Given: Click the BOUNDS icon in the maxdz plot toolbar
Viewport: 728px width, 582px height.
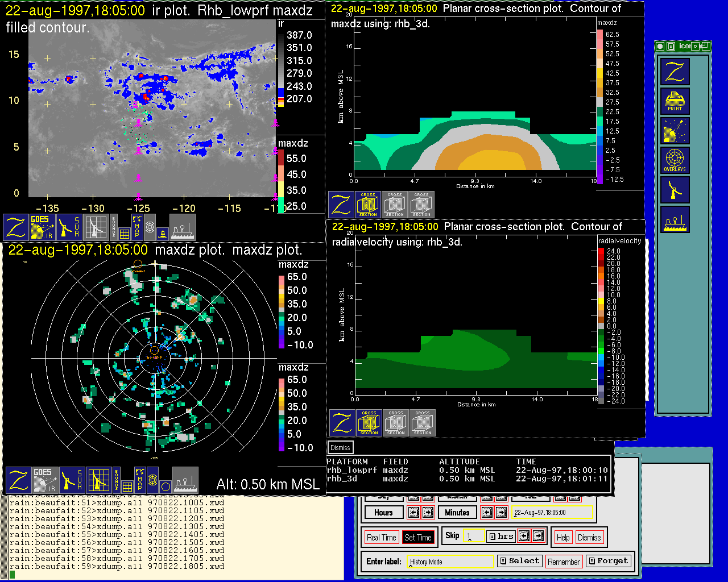Looking at the screenshot, I should [117, 480].
